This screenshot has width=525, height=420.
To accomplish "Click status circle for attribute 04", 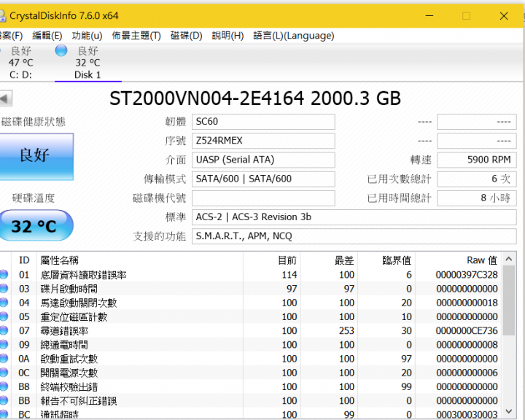I will (4, 303).
